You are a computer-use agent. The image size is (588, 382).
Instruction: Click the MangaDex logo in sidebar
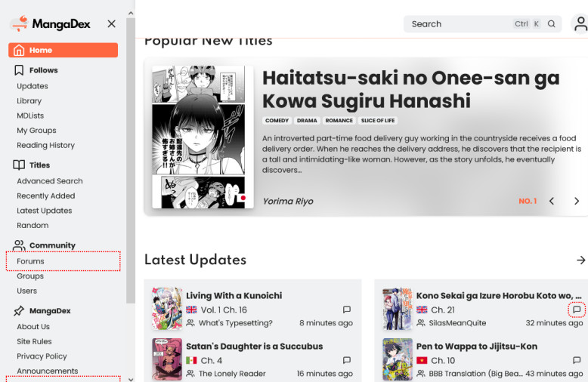(x=50, y=24)
